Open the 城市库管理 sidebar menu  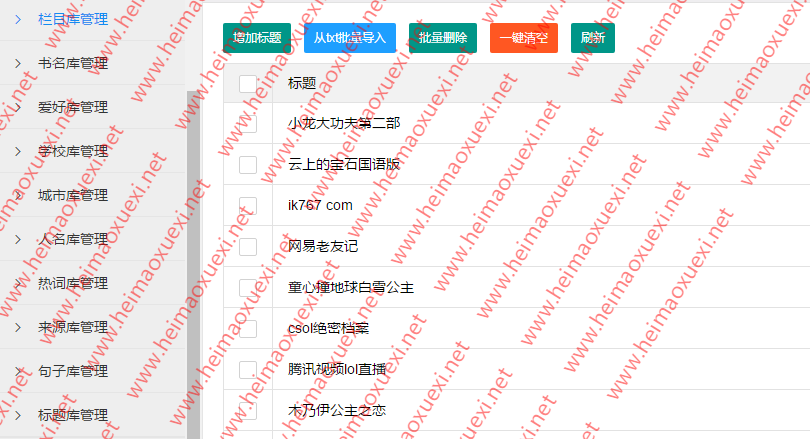[72, 195]
